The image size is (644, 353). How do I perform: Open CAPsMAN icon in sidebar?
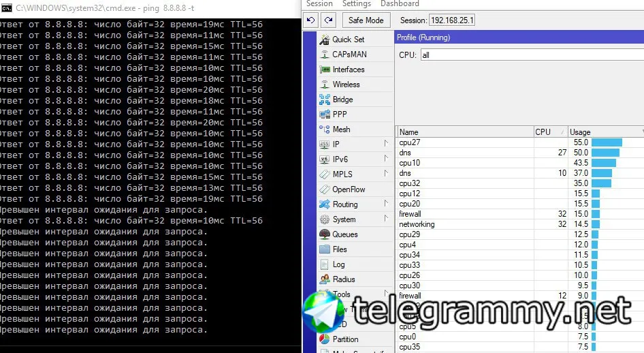click(325, 55)
